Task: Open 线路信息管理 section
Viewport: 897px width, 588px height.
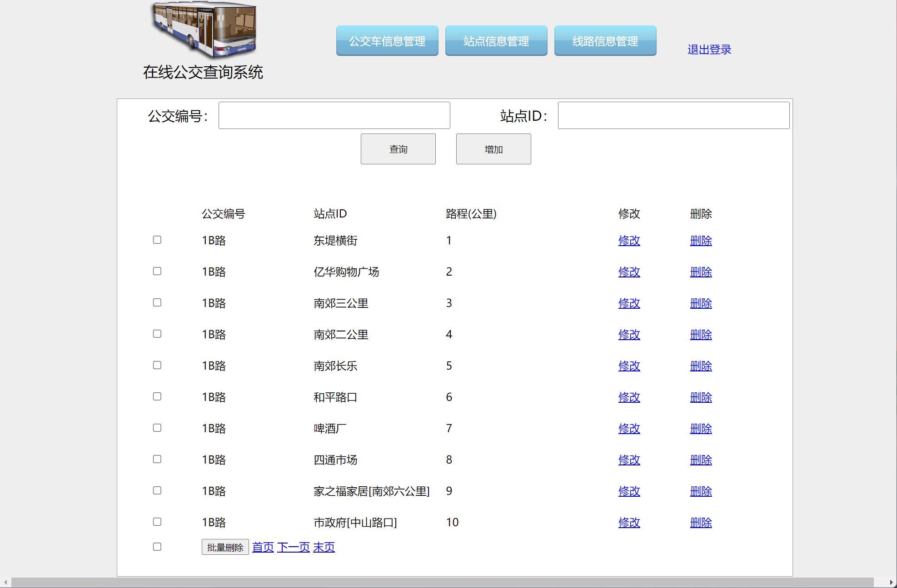Action: pyautogui.click(x=605, y=41)
